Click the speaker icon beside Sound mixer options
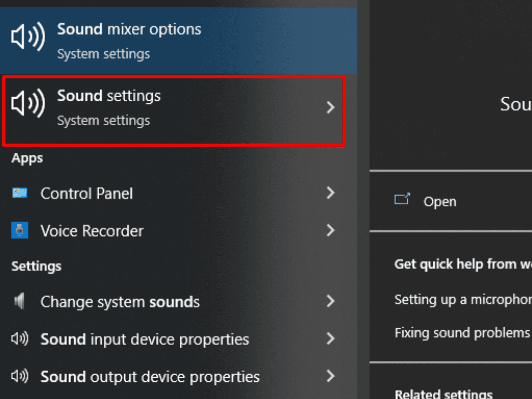This screenshot has height=399, width=532. pyautogui.click(x=28, y=38)
